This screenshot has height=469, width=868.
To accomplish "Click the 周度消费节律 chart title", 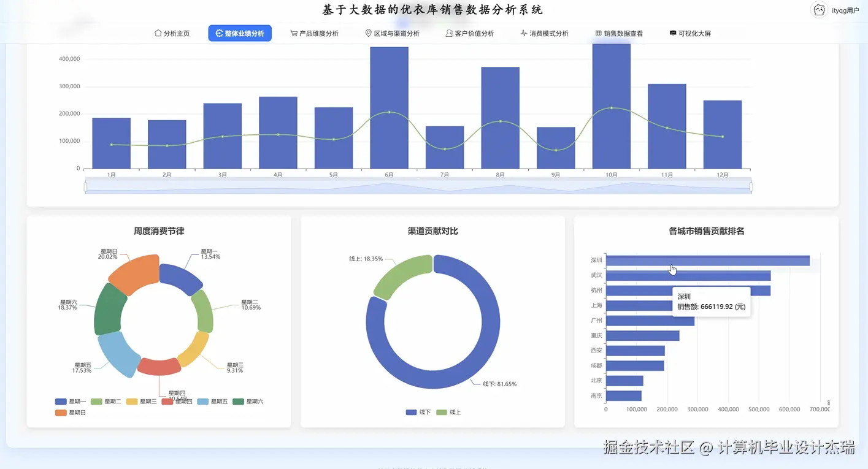I will click(159, 231).
